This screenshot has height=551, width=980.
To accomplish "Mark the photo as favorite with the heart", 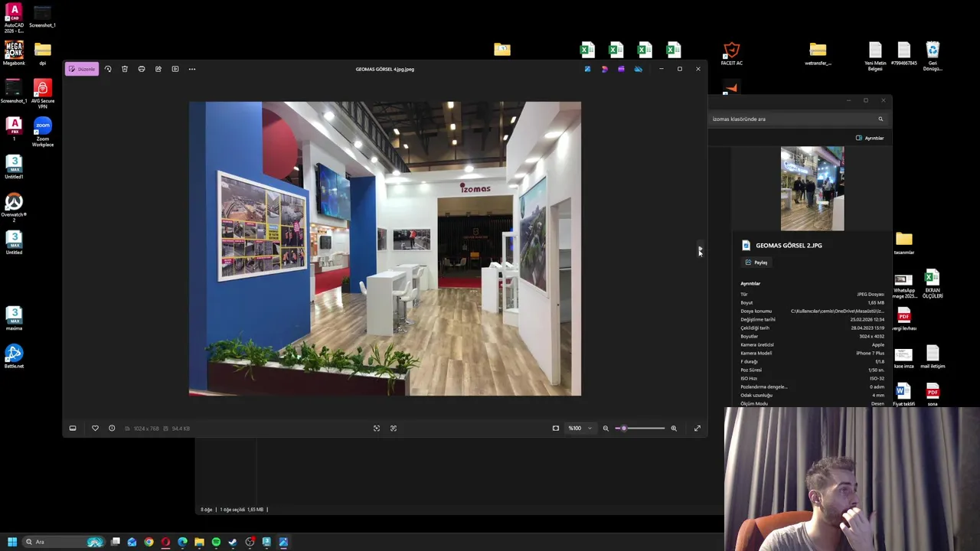I will click(95, 429).
